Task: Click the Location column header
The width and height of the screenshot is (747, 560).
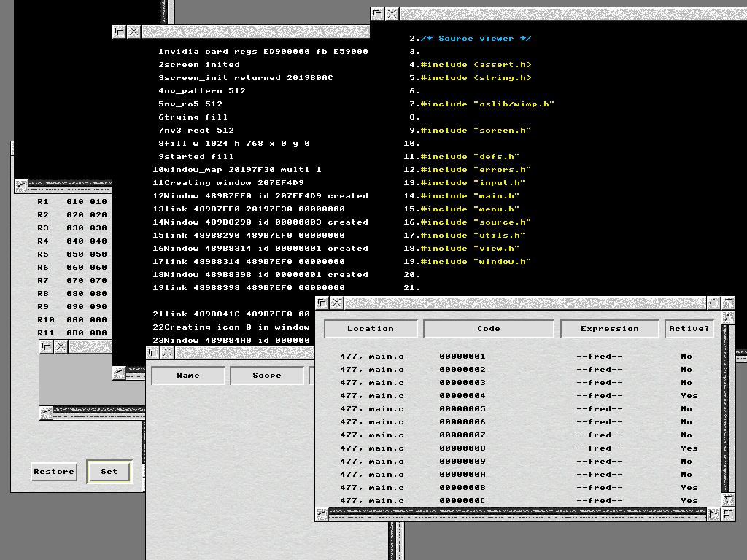Action: pyautogui.click(x=371, y=329)
